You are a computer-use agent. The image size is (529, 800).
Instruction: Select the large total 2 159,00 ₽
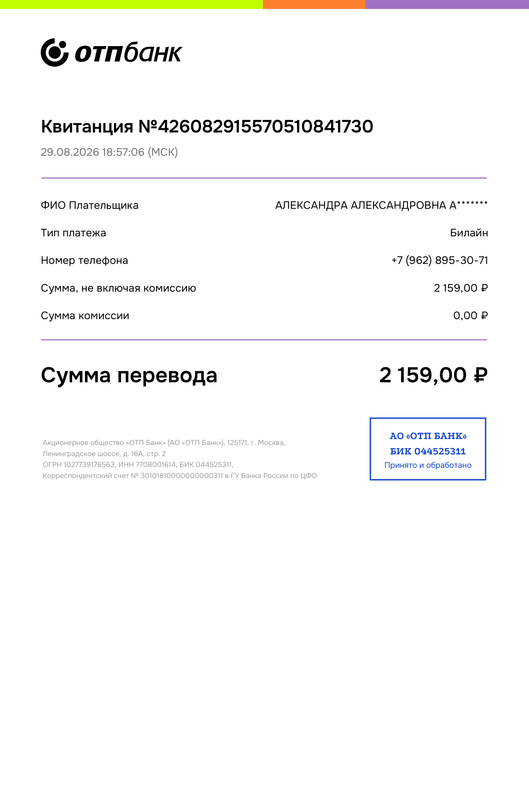[434, 375]
